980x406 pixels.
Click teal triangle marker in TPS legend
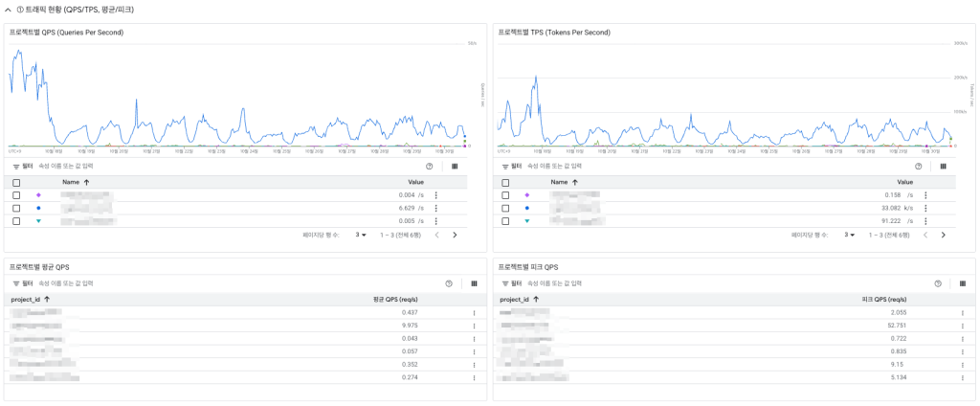pos(527,221)
